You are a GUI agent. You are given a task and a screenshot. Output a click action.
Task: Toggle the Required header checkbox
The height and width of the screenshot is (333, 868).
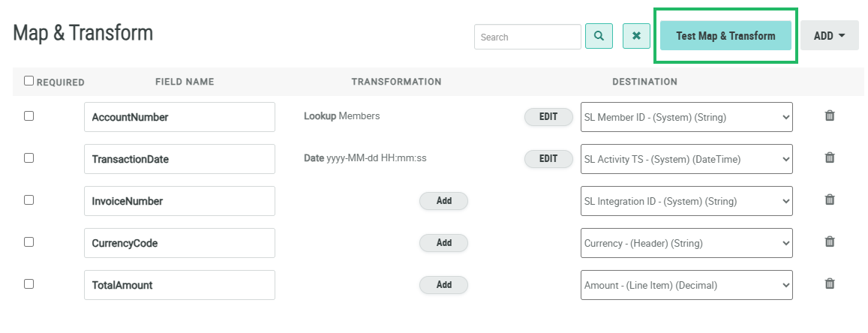coord(29,81)
